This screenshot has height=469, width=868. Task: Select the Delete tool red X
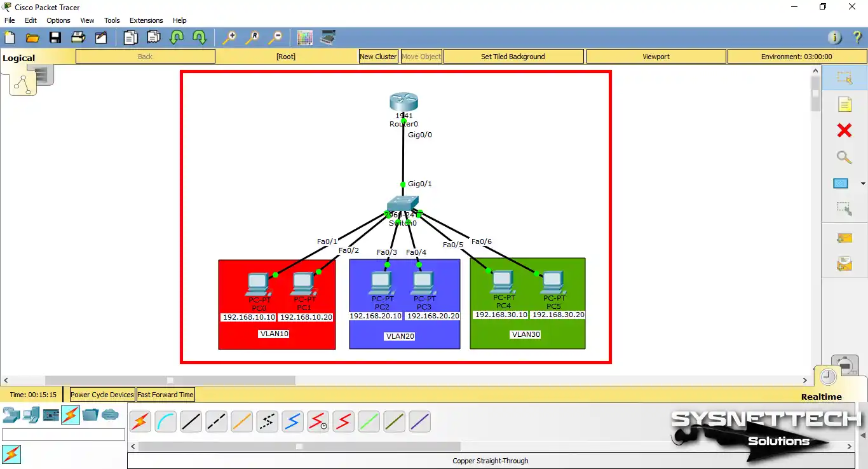[844, 131]
